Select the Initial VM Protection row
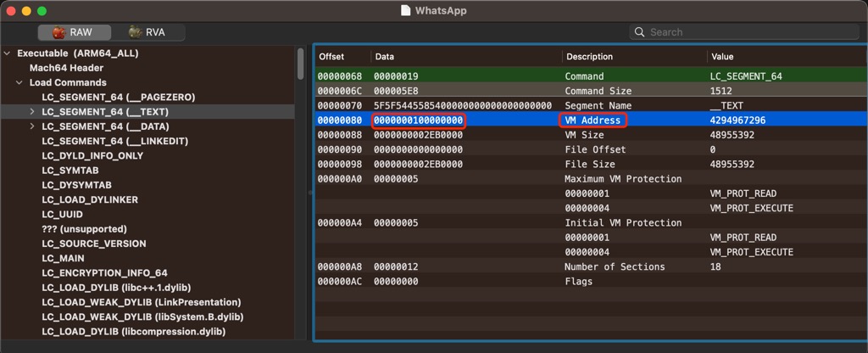 (x=590, y=223)
